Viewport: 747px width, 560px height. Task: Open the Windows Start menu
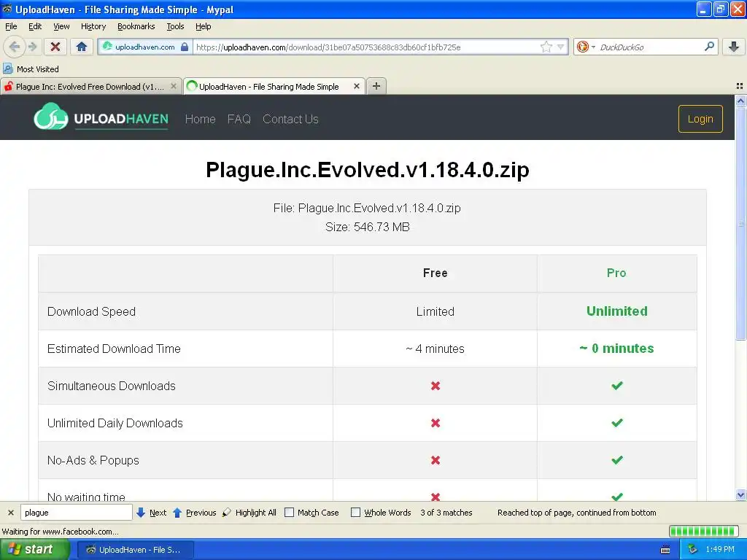(34, 550)
